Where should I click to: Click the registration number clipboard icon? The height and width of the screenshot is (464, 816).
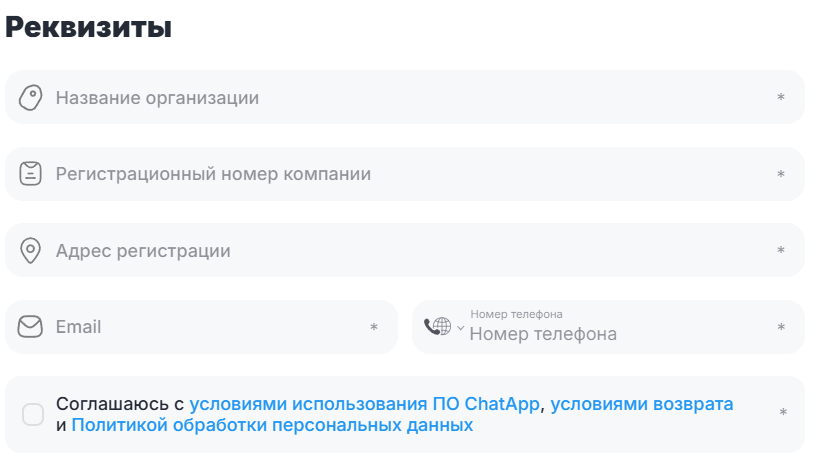click(x=31, y=174)
